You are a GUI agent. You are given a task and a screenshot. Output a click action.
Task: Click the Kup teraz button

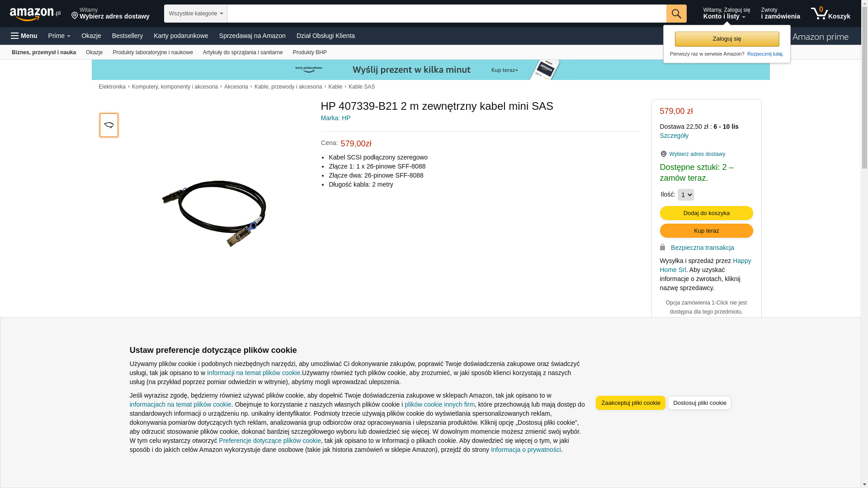(706, 231)
